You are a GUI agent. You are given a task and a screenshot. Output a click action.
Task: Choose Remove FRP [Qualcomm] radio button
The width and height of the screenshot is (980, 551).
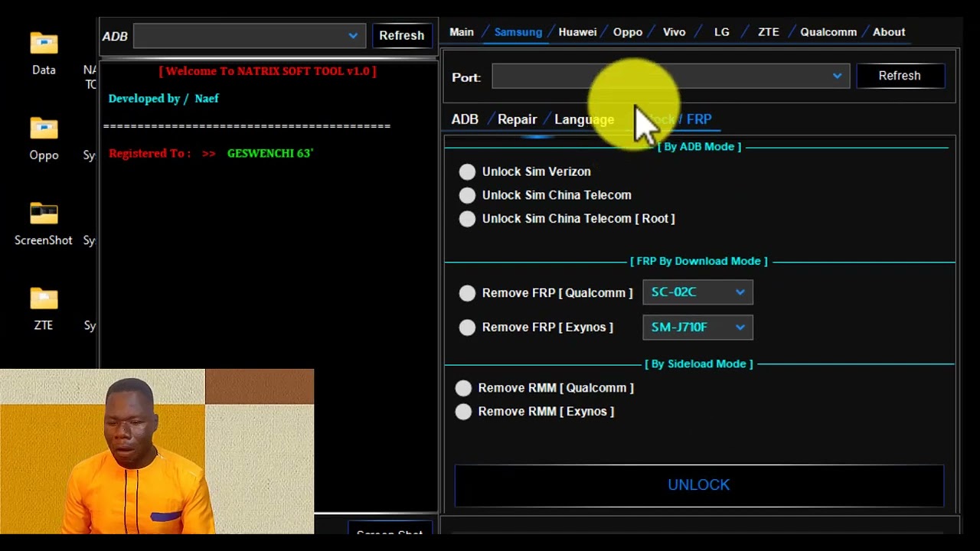pos(467,293)
